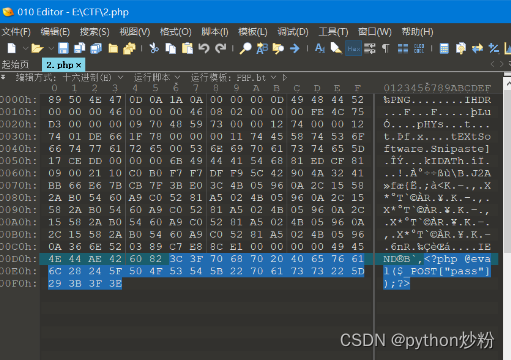Open the 文件(F) menu
The image size is (511, 360).
point(16,32)
